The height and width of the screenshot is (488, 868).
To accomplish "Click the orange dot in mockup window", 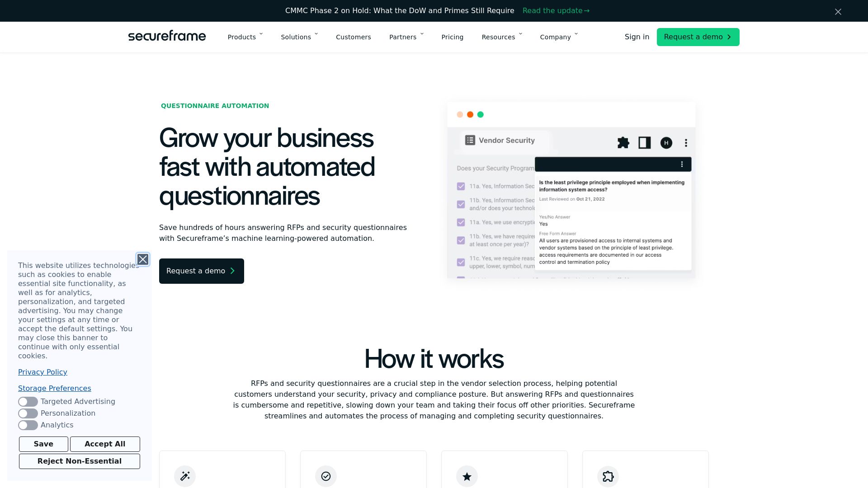I will coord(470,115).
